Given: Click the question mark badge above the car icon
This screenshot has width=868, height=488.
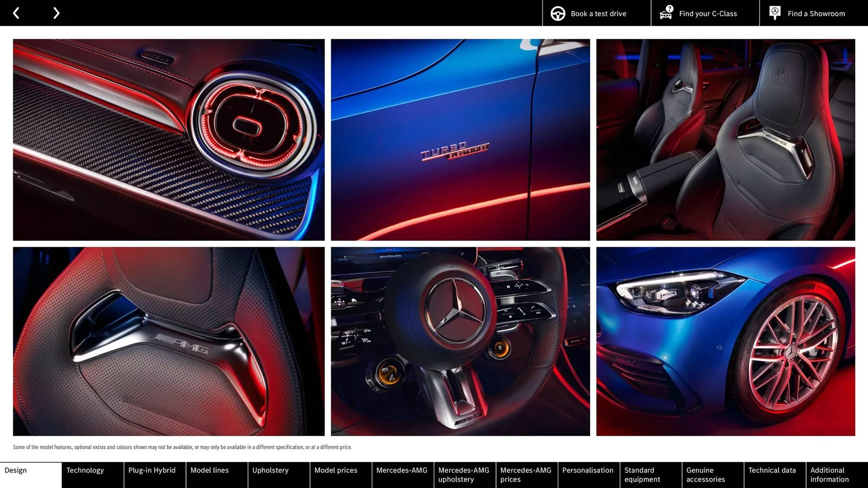Looking at the screenshot, I should pyautogui.click(x=669, y=8).
